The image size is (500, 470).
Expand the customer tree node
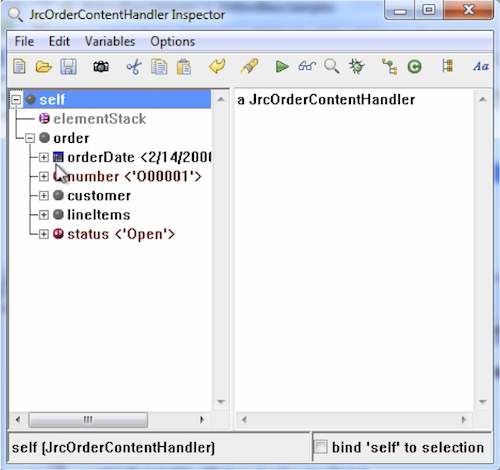pos(44,195)
